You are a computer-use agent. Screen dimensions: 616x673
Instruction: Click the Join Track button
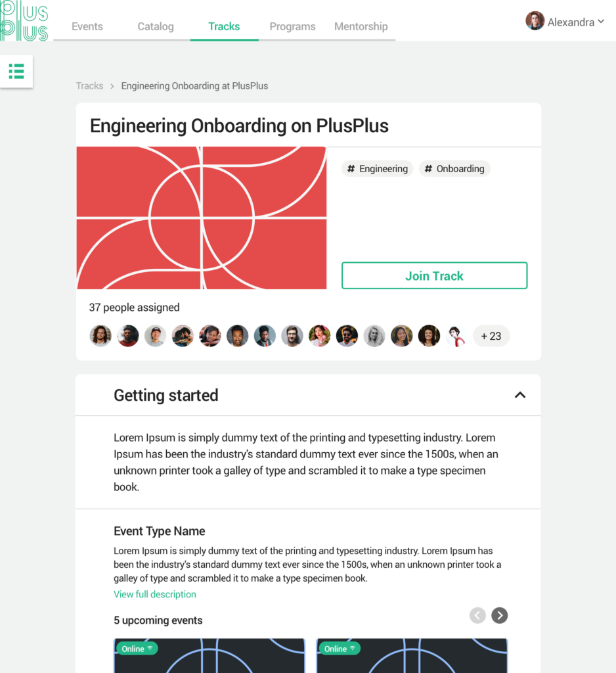pos(435,275)
